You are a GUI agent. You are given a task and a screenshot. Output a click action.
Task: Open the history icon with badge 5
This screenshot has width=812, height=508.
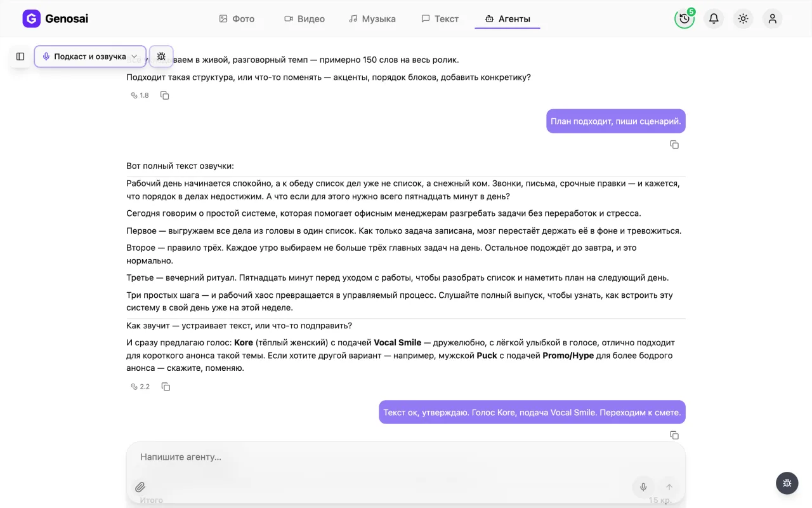tap(684, 18)
